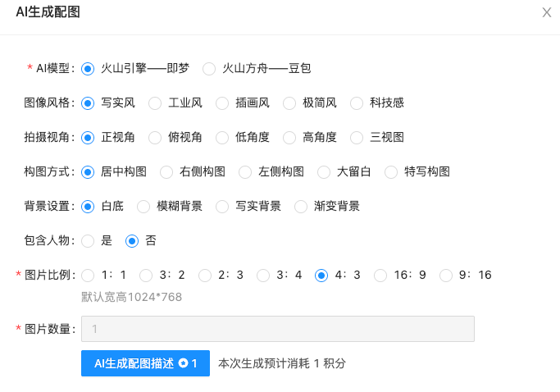This screenshot has width=560, height=392.
Task: Close the AI生成配图 dialog
Action: click(547, 12)
